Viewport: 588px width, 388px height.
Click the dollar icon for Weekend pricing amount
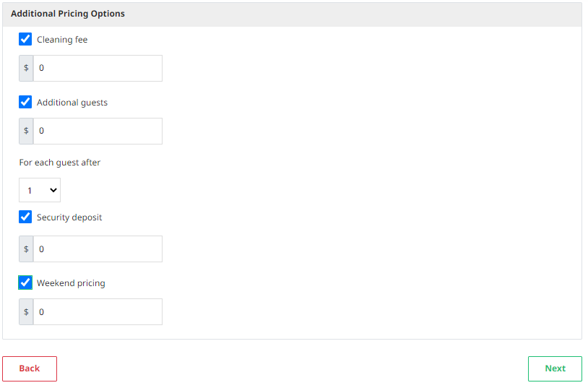coord(26,312)
